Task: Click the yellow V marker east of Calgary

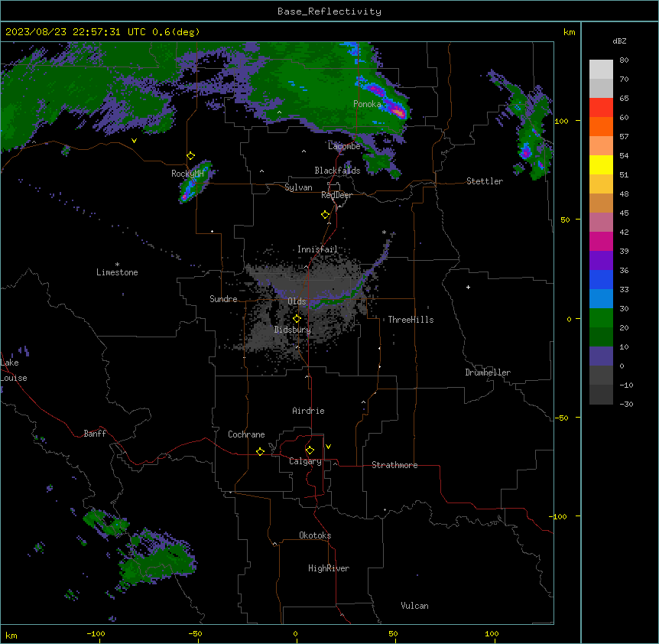Action: 328,447
